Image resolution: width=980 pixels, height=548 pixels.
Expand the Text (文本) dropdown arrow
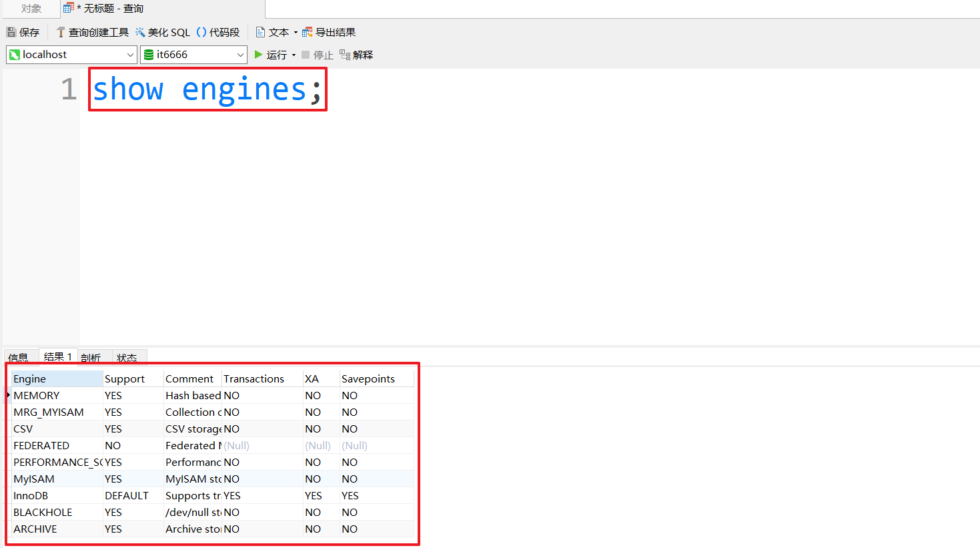tap(296, 33)
